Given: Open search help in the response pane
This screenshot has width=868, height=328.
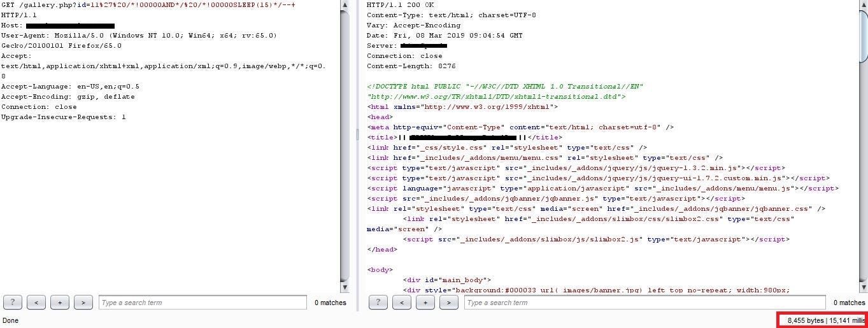Looking at the screenshot, I should point(378,303).
